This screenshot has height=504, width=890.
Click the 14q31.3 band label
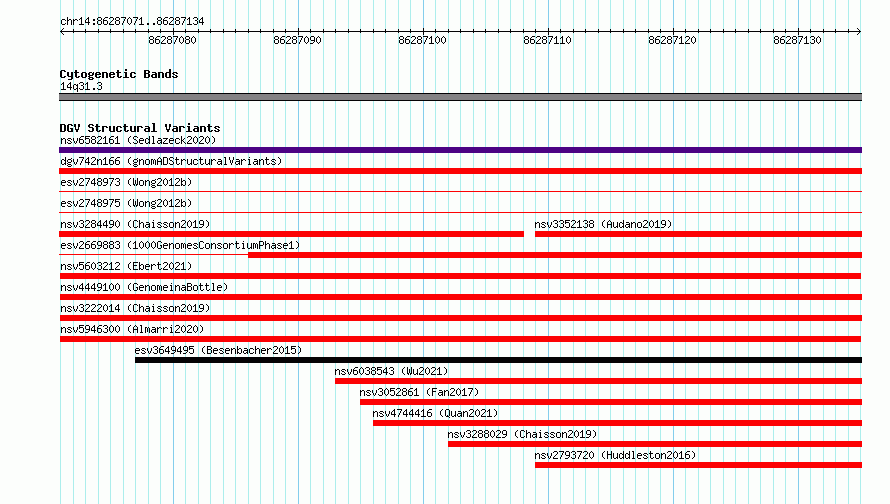click(x=81, y=86)
